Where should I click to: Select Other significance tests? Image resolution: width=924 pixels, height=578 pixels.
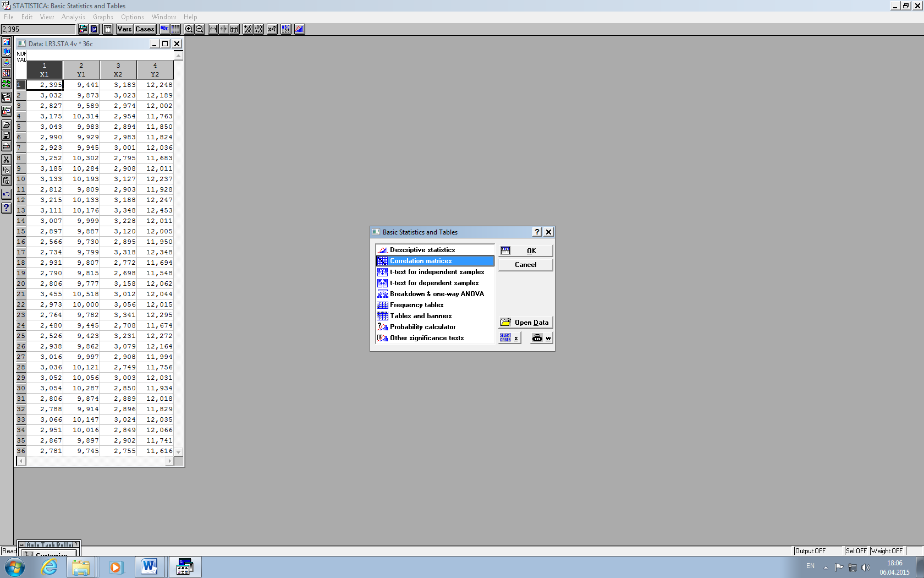tap(435, 338)
